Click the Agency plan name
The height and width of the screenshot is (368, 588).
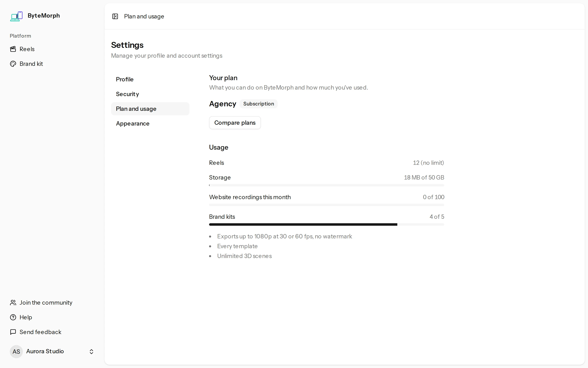(223, 104)
